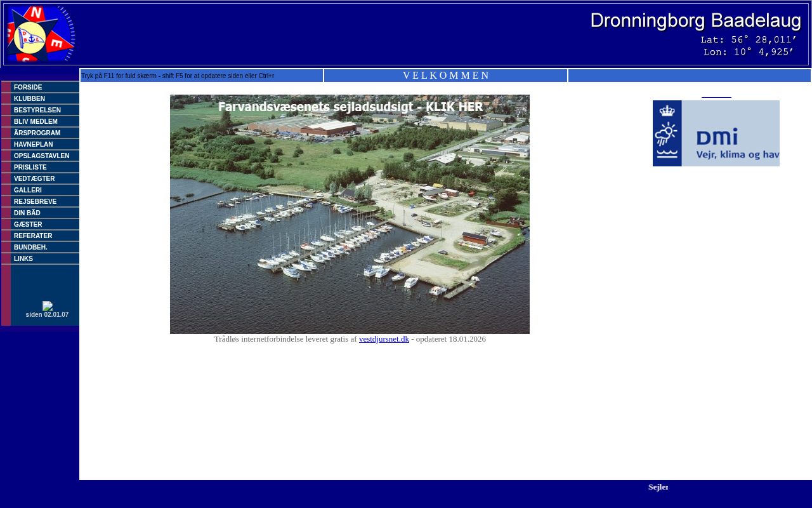This screenshot has width=812, height=508.
Task: Open the LINKS menu item
Action: 23,259
